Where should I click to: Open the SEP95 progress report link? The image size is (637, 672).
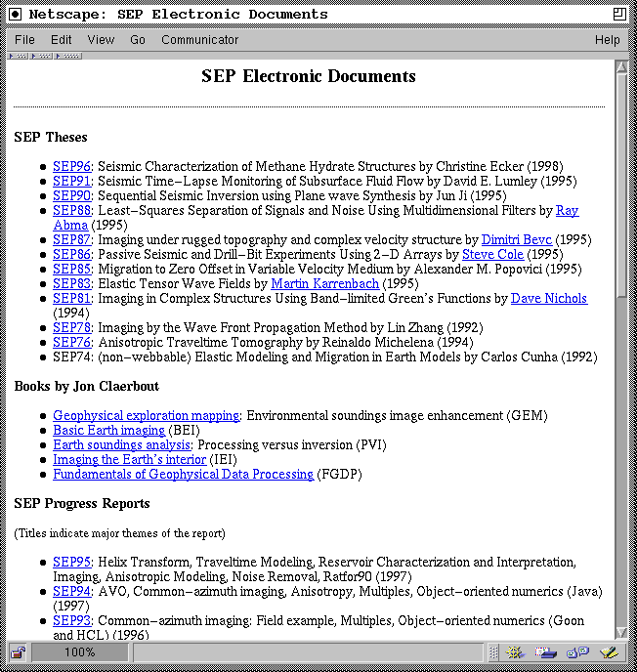(71, 563)
